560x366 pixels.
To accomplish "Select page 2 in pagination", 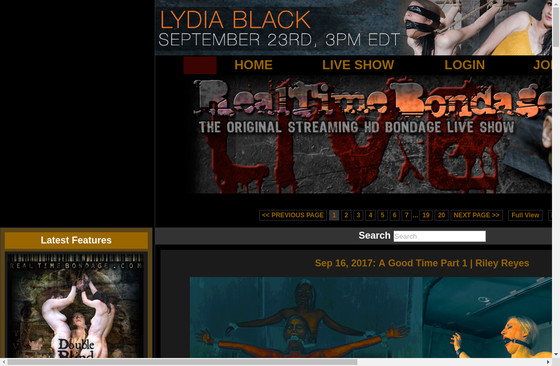I will point(346,215).
